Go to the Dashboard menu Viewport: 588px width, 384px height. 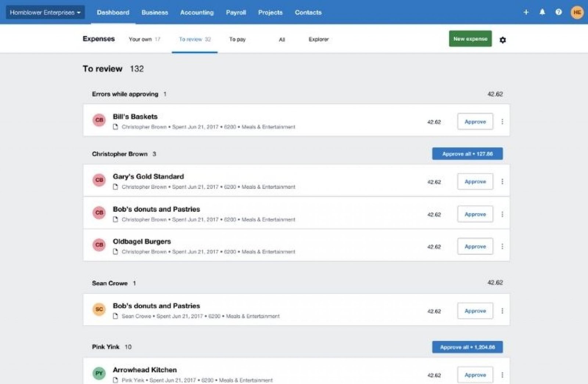113,12
